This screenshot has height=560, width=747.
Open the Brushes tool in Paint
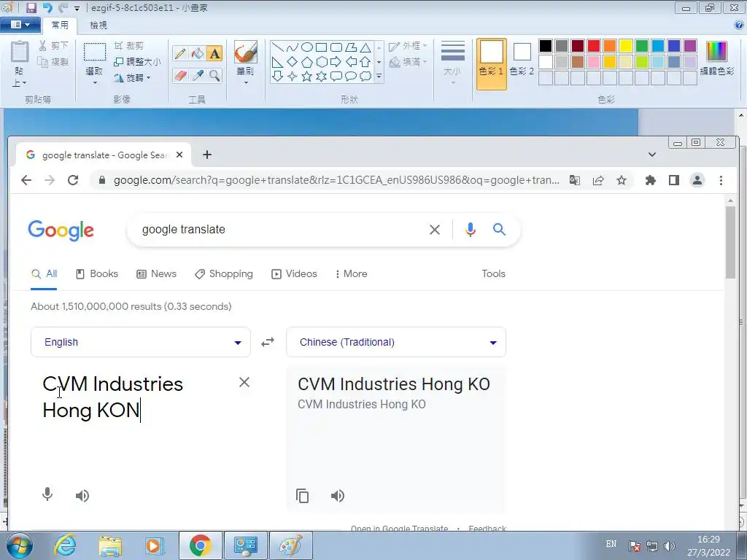(245, 63)
